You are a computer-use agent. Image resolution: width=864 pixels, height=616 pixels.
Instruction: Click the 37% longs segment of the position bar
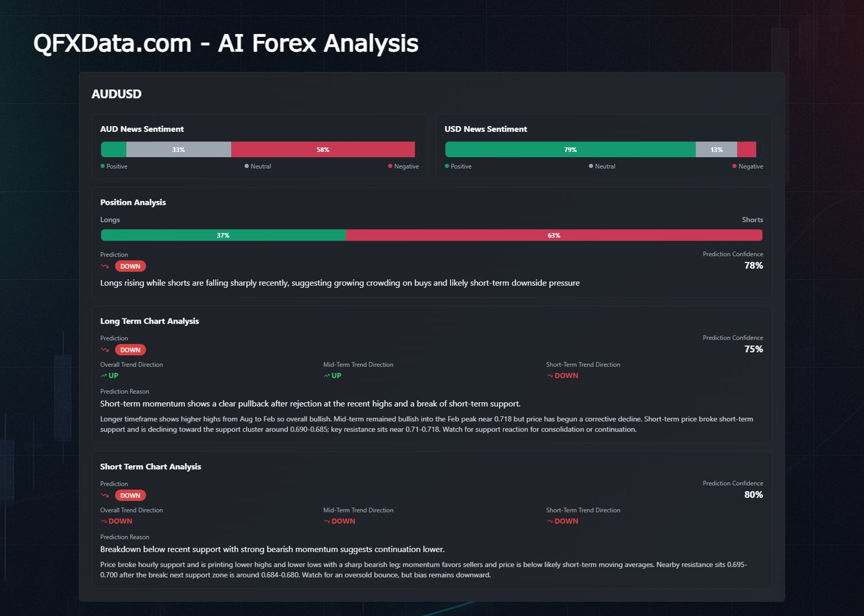pos(223,235)
